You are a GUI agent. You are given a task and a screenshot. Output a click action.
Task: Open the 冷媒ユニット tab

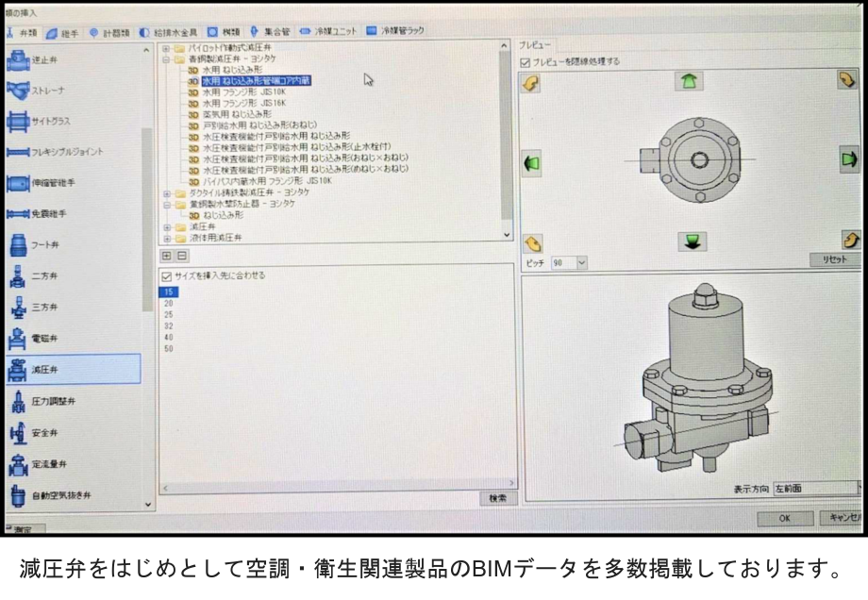pyautogui.click(x=328, y=31)
